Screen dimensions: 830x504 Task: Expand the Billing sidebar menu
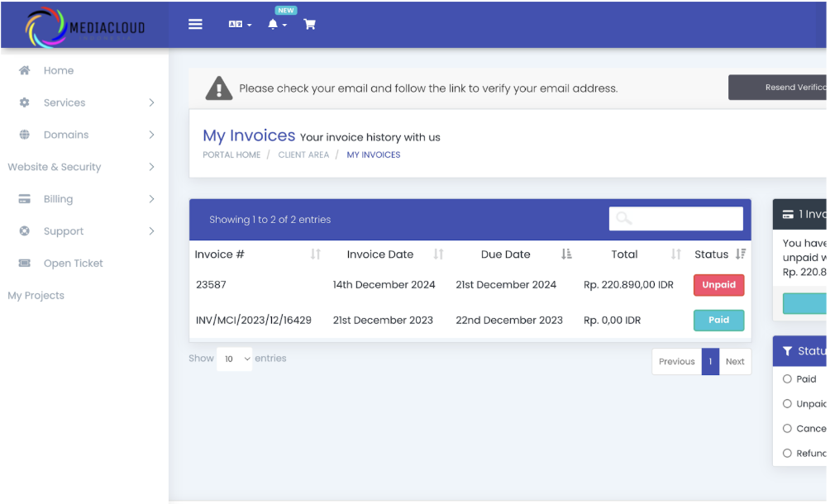point(86,199)
